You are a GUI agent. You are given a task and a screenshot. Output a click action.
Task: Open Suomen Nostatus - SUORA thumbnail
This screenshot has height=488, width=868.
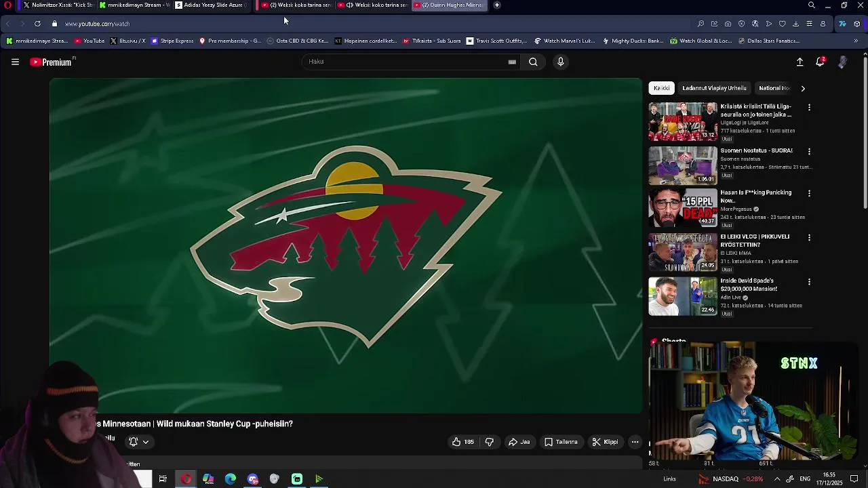683,165
